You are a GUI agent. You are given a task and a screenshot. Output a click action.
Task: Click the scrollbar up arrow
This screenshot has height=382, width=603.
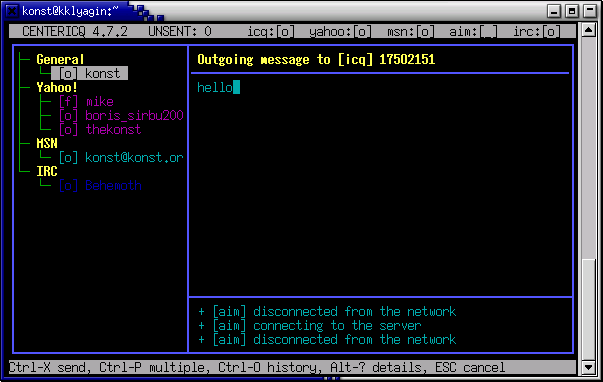(x=588, y=30)
